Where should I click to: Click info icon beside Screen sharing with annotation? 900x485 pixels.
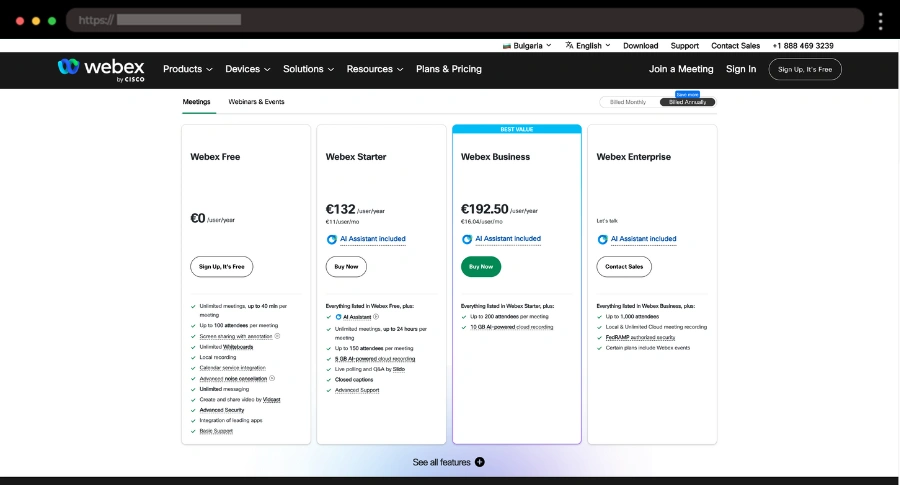277,336
